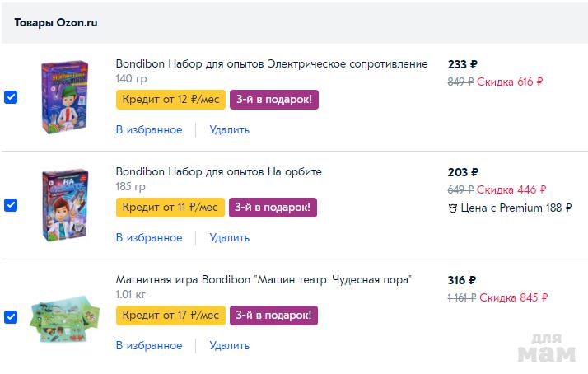Toggle checkbox for Машин театр magnetic game
This screenshot has width=588, height=374.
[x=11, y=316]
